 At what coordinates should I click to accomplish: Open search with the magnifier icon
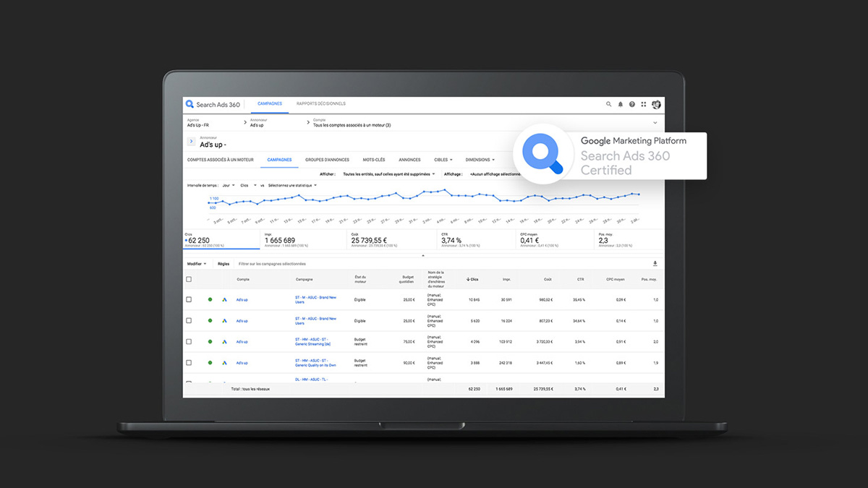[x=608, y=104]
